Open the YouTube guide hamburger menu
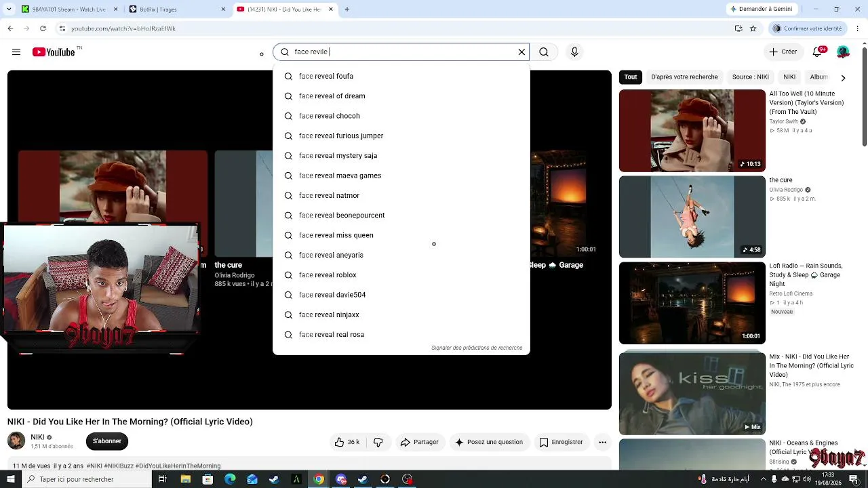Screen dimensions: 868x488 (x=16, y=52)
